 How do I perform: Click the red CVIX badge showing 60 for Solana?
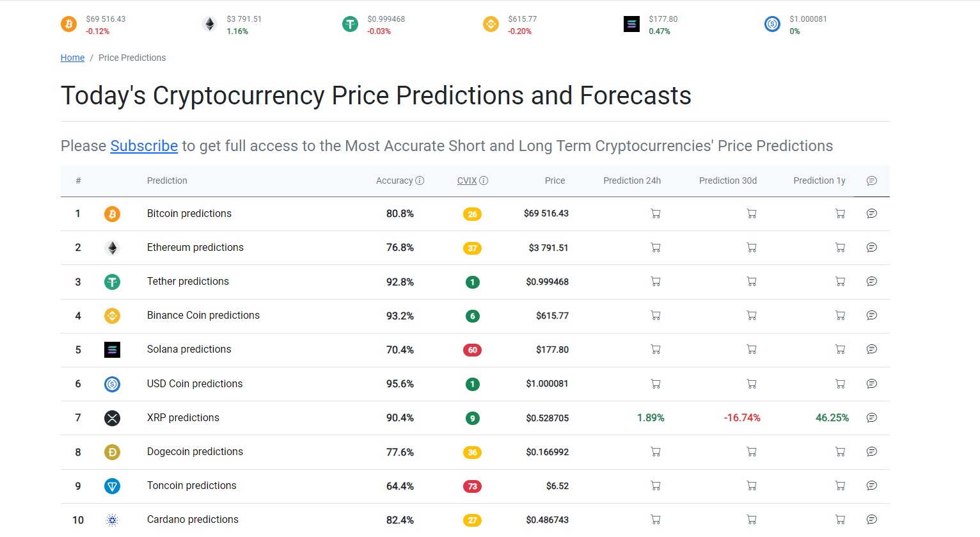coord(472,349)
